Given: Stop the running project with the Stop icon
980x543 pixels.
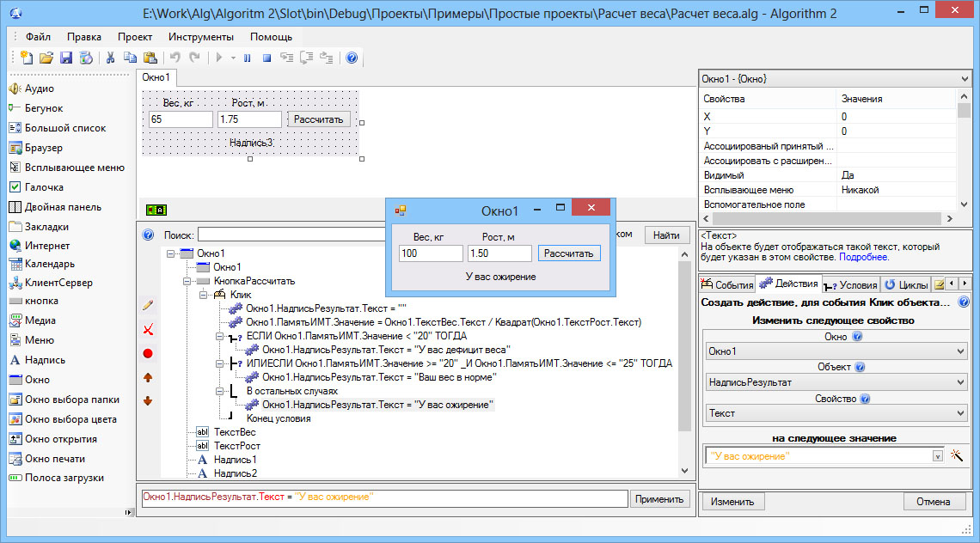Looking at the screenshot, I should click(266, 58).
